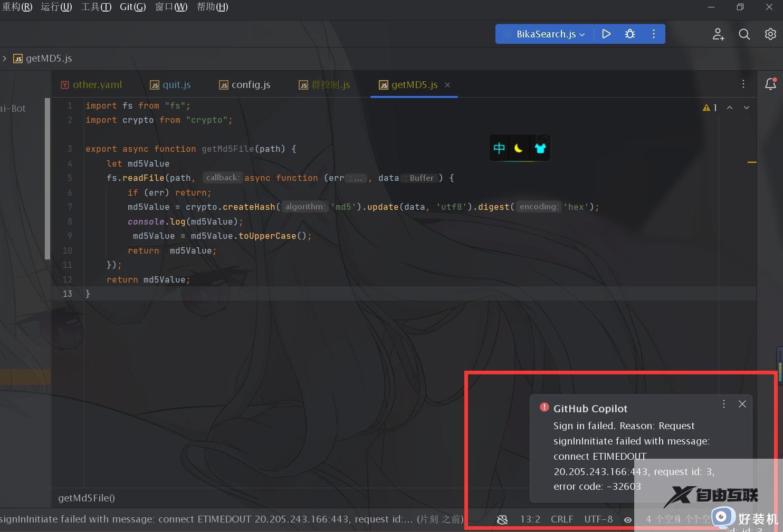The height and width of the screenshot is (532, 783).
Task: Open the notifications bell
Action: click(x=771, y=84)
